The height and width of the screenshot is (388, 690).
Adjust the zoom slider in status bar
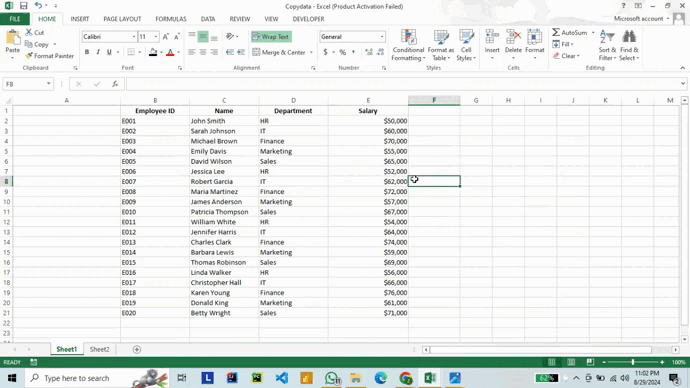click(x=633, y=362)
